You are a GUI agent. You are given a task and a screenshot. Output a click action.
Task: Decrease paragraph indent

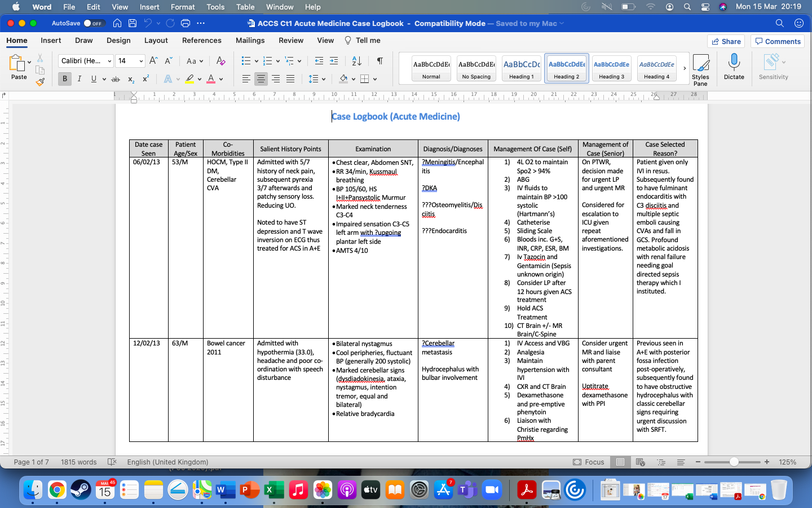pos(319,61)
